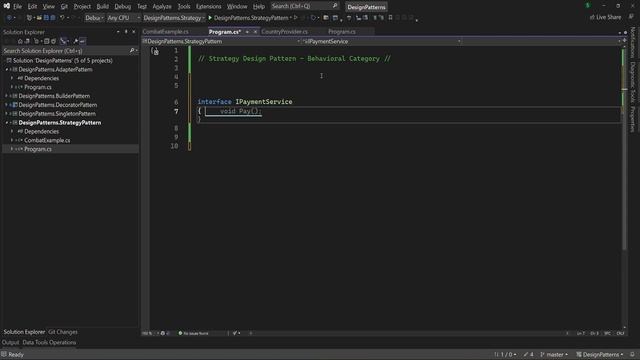Expand the DesignPatterns.DecoratorPattern project
The width and height of the screenshot is (640, 360).
tap(7, 105)
